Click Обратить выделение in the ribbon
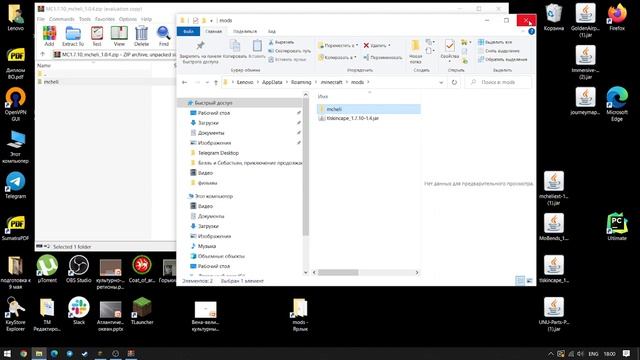This screenshot has height=360, width=640. point(502,60)
